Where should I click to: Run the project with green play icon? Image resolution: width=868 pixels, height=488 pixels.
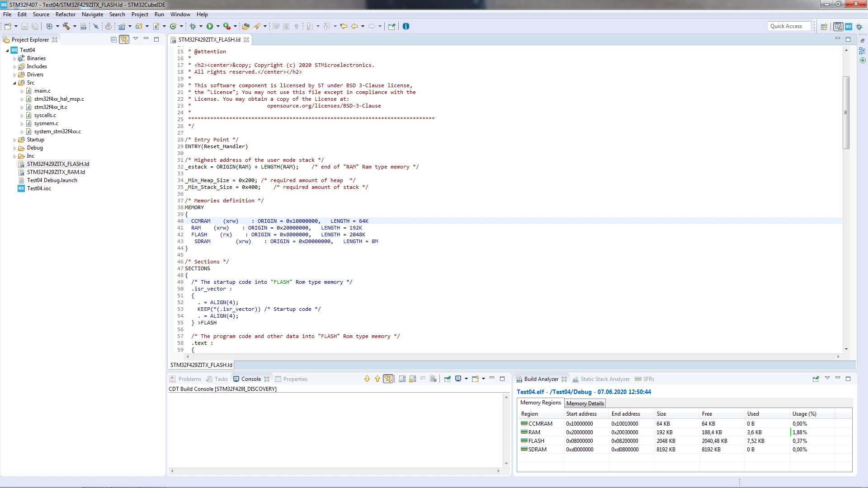click(x=210, y=26)
